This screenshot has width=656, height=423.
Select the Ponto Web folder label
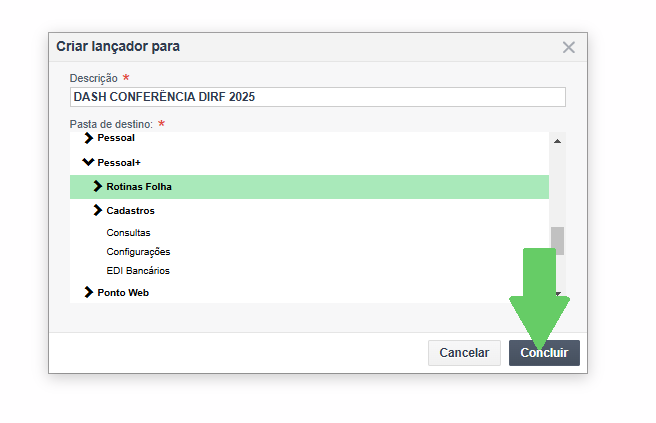[x=123, y=293]
